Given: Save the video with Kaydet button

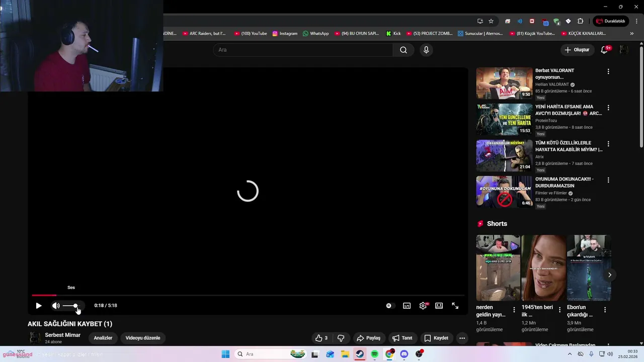Looking at the screenshot, I should [436, 338].
